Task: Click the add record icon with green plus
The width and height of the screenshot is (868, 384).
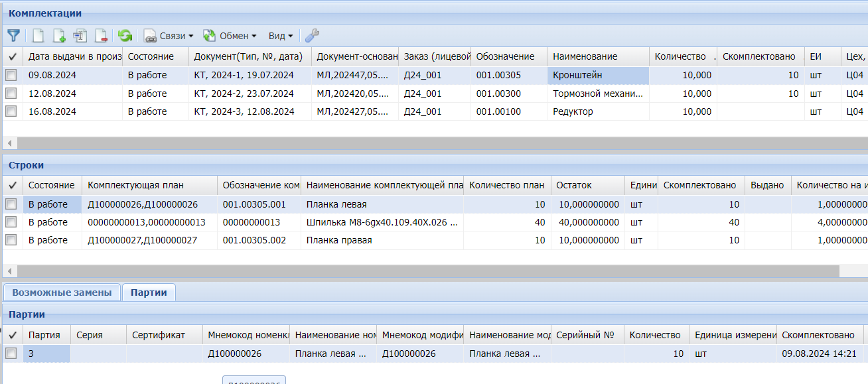Action: [x=60, y=36]
